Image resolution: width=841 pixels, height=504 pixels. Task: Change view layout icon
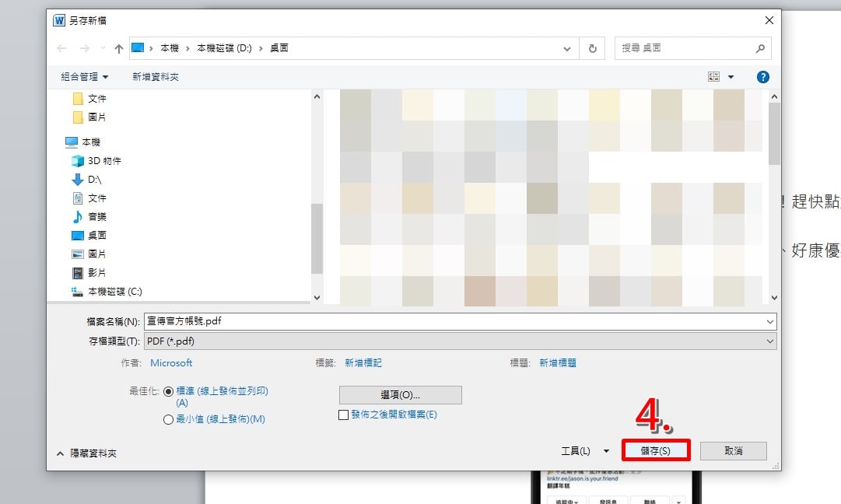click(x=713, y=77)
